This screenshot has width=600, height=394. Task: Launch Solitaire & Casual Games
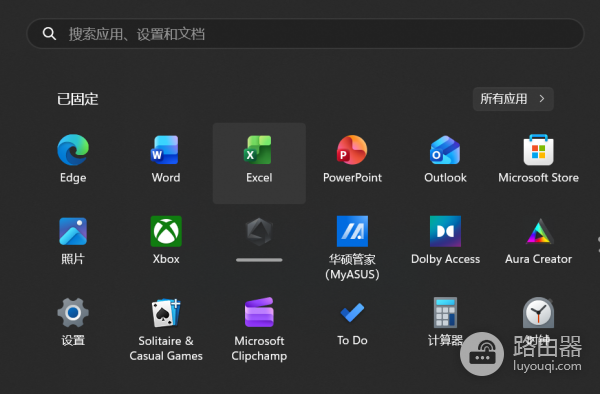(166, 330)
